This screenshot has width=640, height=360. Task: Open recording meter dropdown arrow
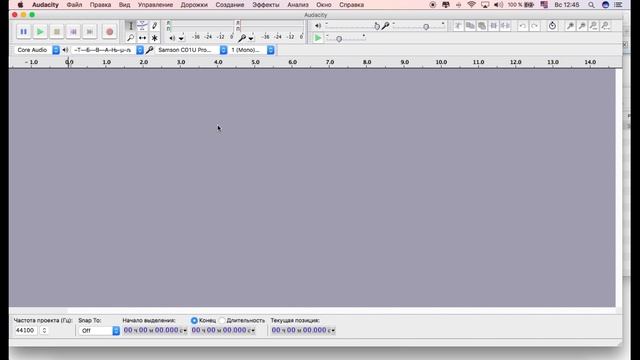(251, 38)
